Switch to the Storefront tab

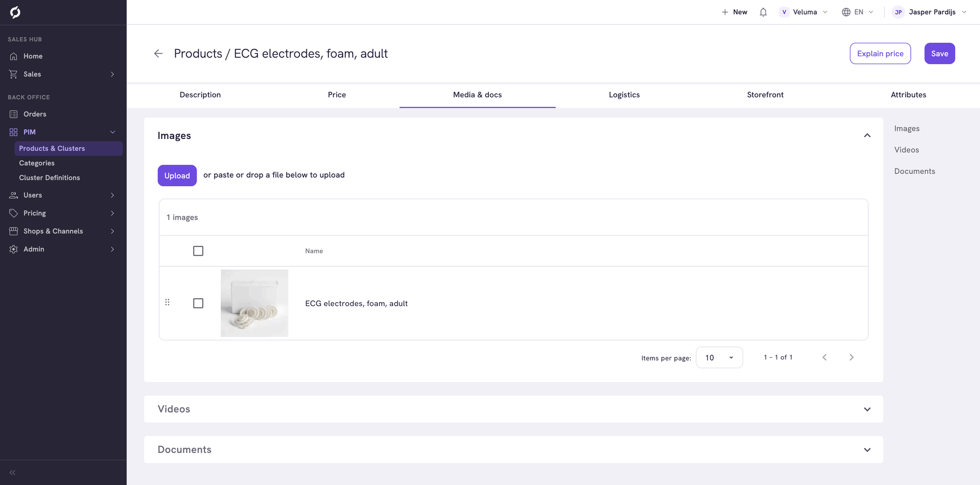(x=765, y=95)
